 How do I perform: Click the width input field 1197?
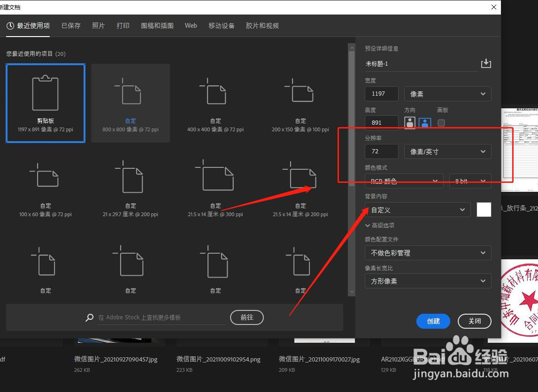[x=382, y=94]
